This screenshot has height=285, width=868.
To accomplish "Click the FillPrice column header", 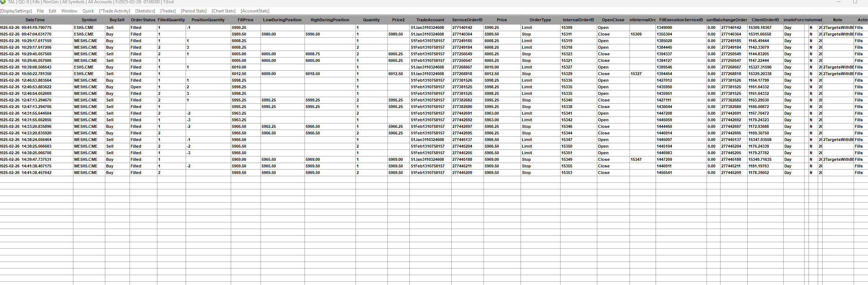I will pyautogui.click(x=245, y=20).
